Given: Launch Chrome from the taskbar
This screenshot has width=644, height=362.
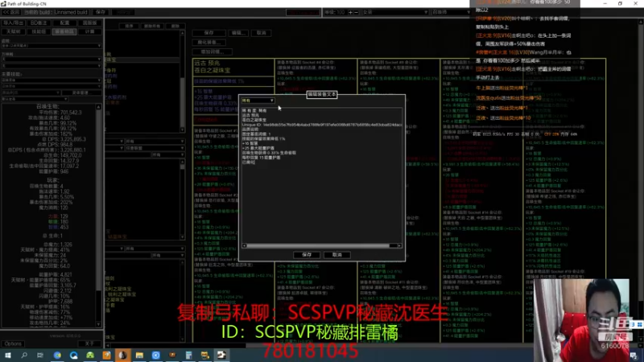Looking at the screenshot, I should pyautogui.click(x=57, y=355).
